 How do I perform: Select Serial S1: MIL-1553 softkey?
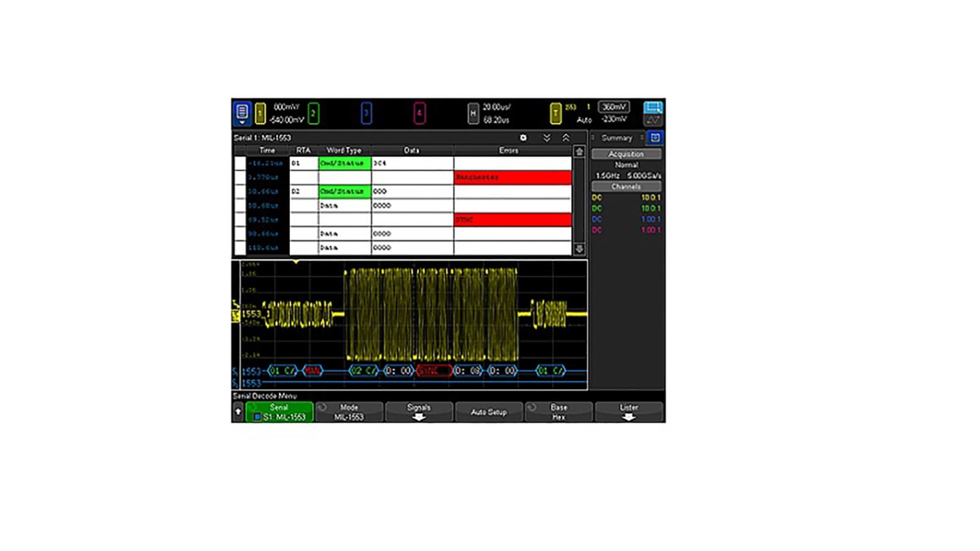[x=280, y=412]
